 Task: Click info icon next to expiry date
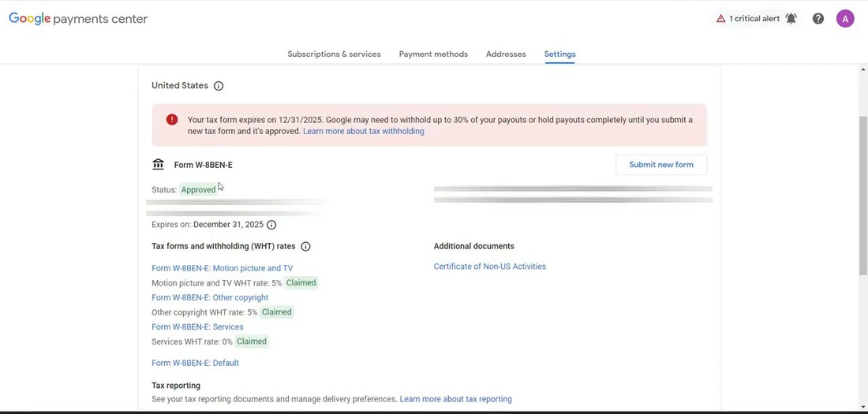click(271, 225)
